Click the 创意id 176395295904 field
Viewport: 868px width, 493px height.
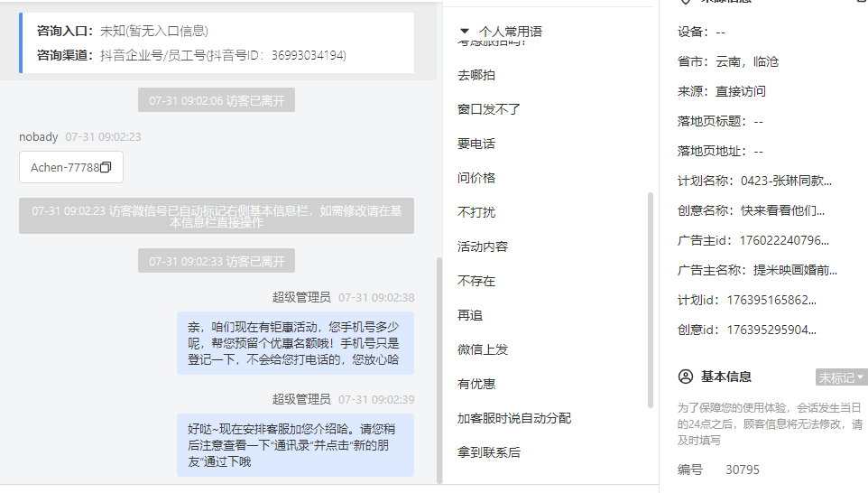pos(747,330)
